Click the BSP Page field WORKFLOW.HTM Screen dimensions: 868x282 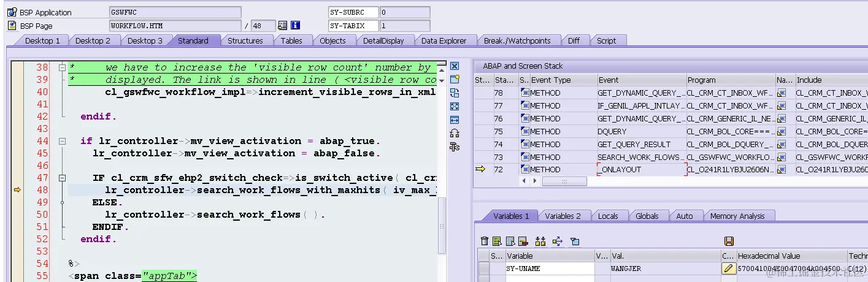pyautogui.click(x=175, y=26)
